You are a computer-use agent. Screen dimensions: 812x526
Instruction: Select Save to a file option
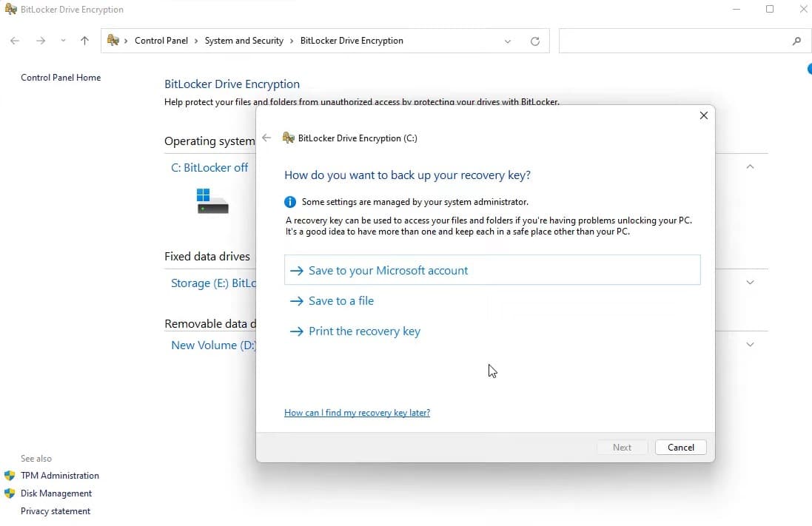coord(340,301)
